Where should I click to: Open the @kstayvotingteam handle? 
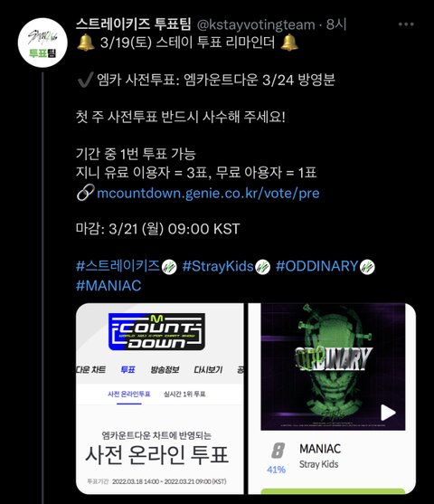[x=256, y=24]
